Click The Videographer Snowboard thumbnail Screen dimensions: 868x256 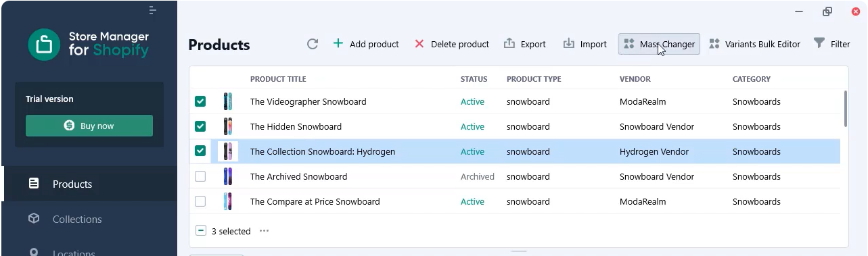228,101
